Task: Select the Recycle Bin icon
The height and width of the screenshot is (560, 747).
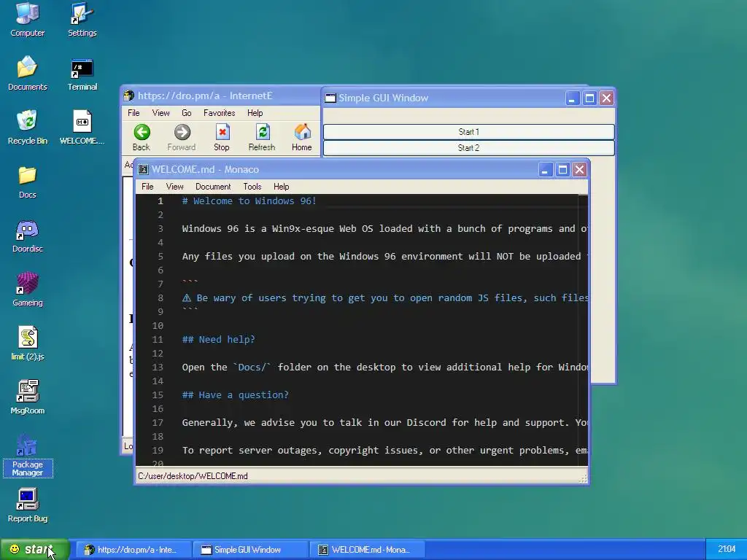Action: [x=27, y=128]
